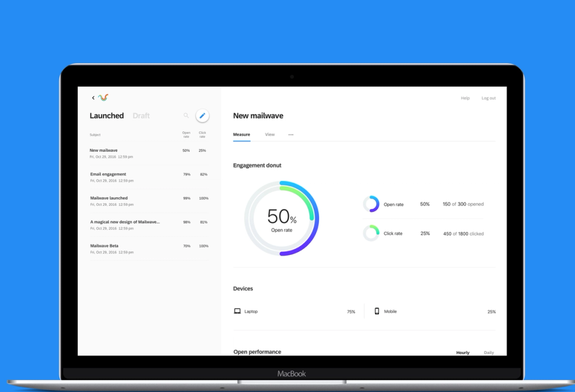Open the search magnifier icon

186,116
